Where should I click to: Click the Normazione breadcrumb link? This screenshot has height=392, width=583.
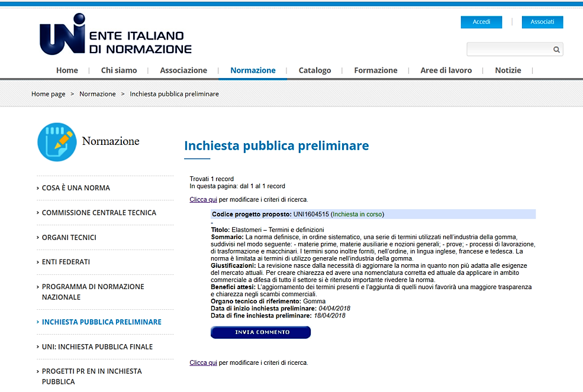(x=98, y=94)
